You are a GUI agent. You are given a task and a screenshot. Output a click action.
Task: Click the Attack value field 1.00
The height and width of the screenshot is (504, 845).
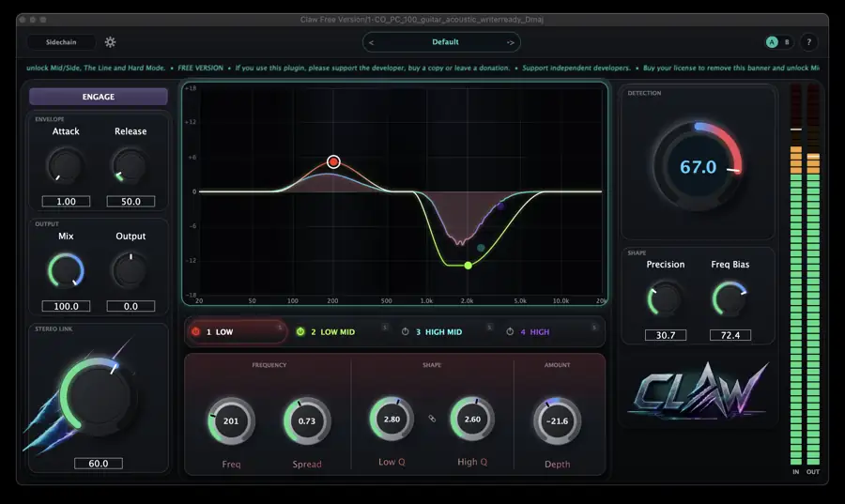click(x=67, y=202)
